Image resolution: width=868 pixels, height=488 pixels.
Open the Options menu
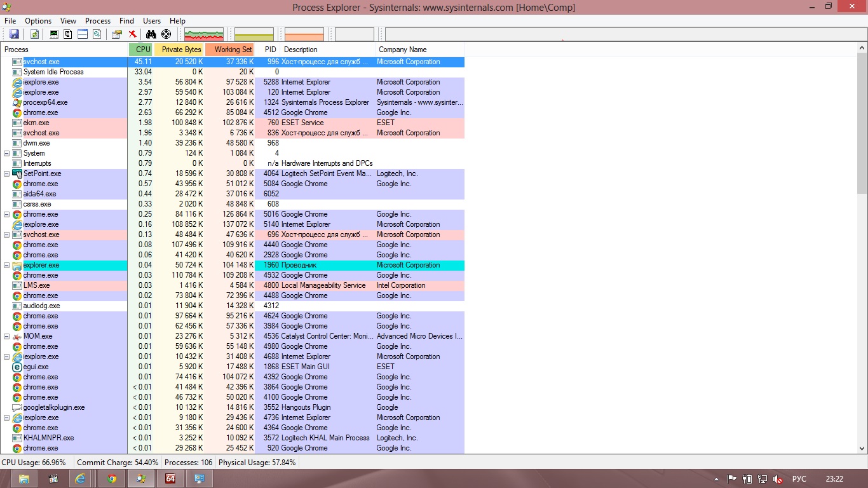pyautogui.click(x=38, y=21)
